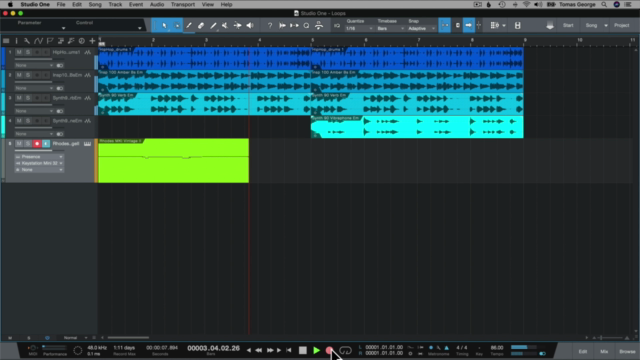Image resolution: width=640 pixels, height=360 pixels.
Task: Toggle the loop button in transport
Action: [x=345, y=351]
